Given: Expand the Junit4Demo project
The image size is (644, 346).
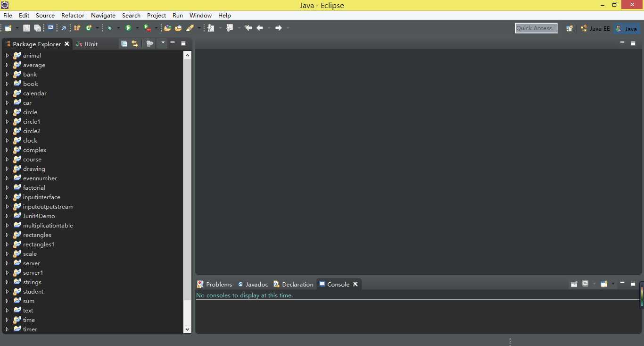Looking at the screenshot, I should (x=7, y=216).
